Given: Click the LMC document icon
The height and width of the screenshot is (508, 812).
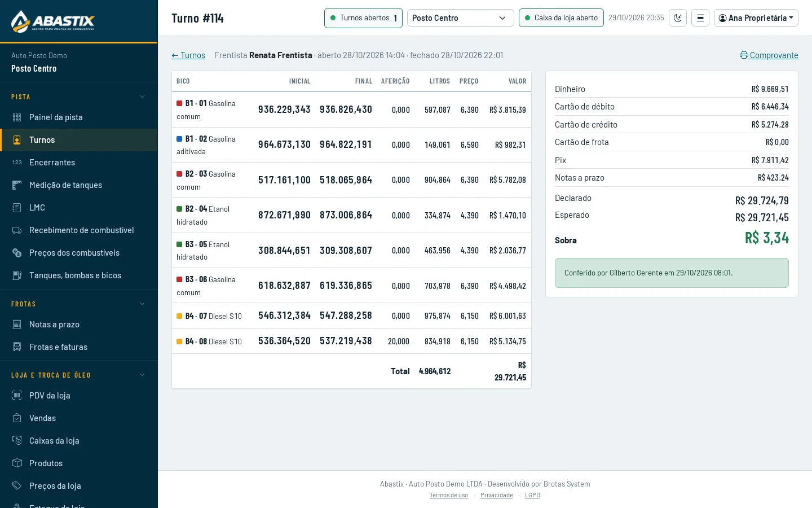Looking at the screenshot, I should (17, 208).
